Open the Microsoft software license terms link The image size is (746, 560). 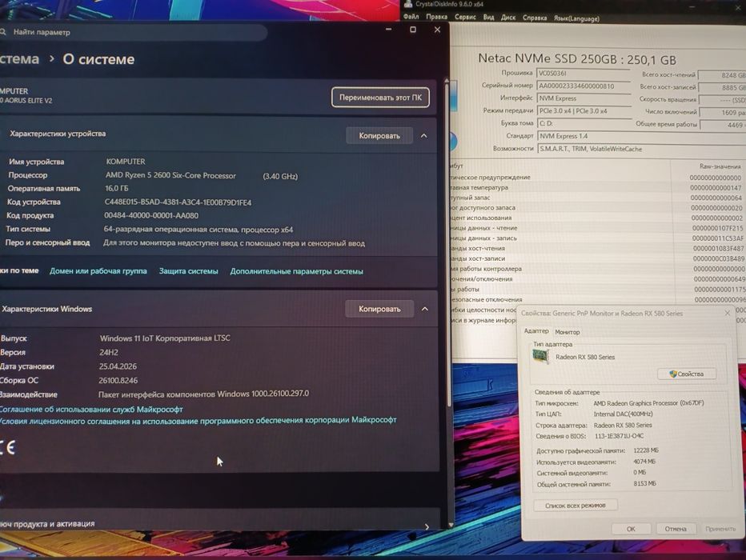pos(198,420)
